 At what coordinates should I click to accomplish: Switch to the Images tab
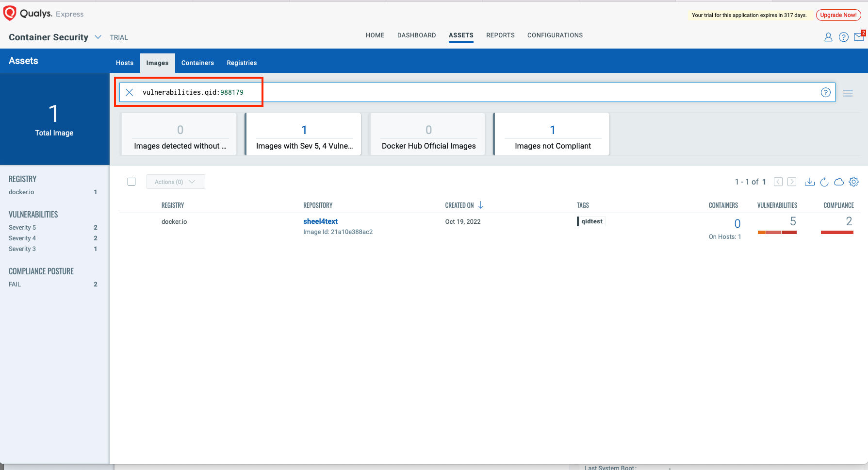pyautogui.click(x=157, y=63)
